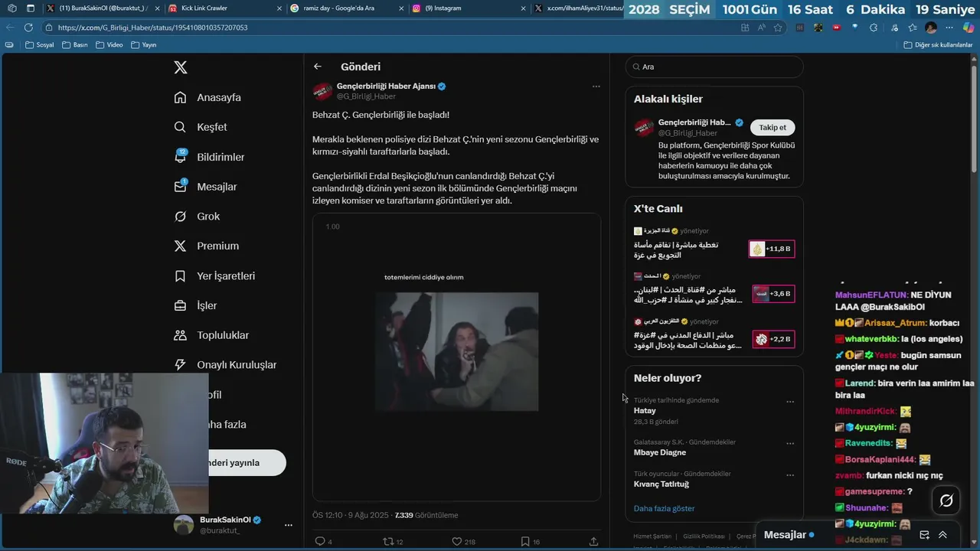980x551 pixels.
Task: Open Hatay trending topic
Action: click(645, 411)
